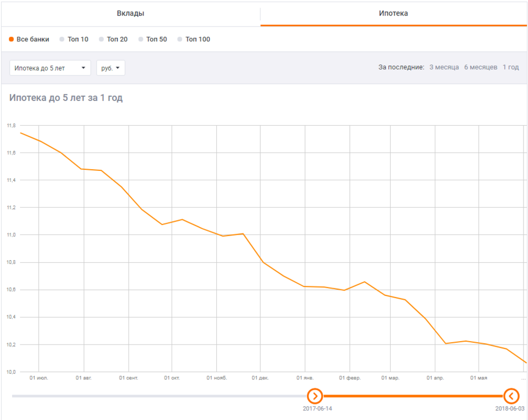The height and width of the screenshot is (420, 528).
Task: Choose the 'Топ 20' bank filter
Action: click(113, 39)
